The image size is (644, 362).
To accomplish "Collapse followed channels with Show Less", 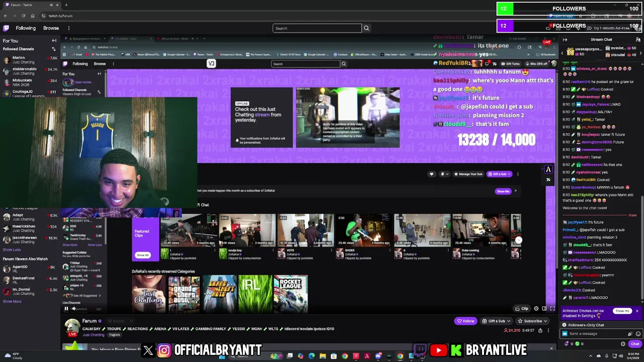I will pyautogui.click(x=12, y=249).
